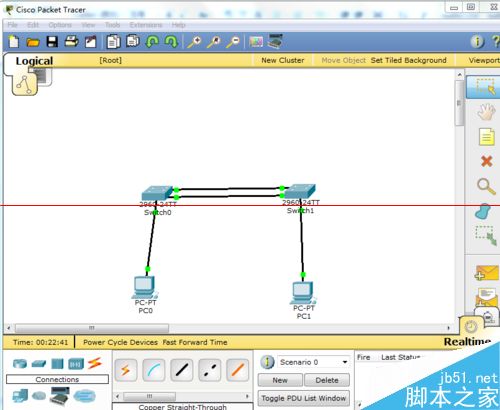This screenshot has width=500, height=410.
Task: Choose the Inspect magnifier tool
Action: click(486, 186)
